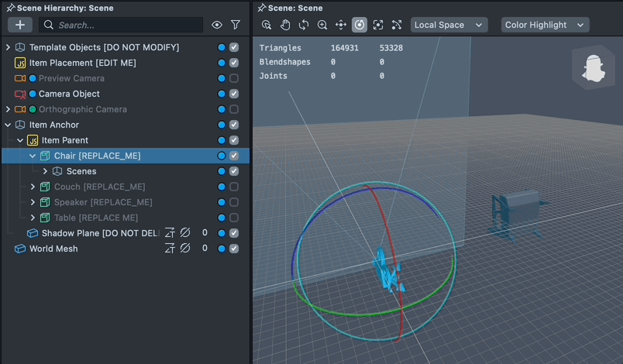623x364 pixels.
Task: Select Item Placement [EDIT ME] object
Action: pyautogui.click(x=81, y=63)
